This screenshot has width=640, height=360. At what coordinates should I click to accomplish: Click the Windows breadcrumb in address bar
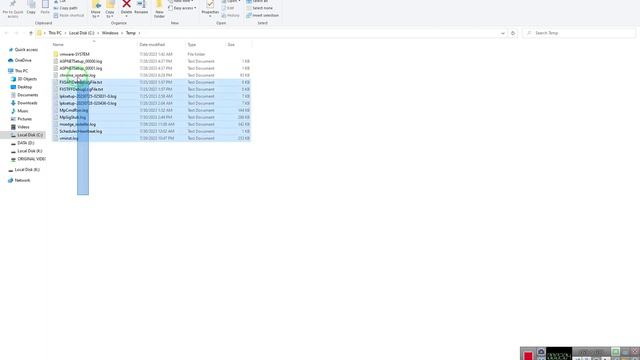(x=110, y=33)
